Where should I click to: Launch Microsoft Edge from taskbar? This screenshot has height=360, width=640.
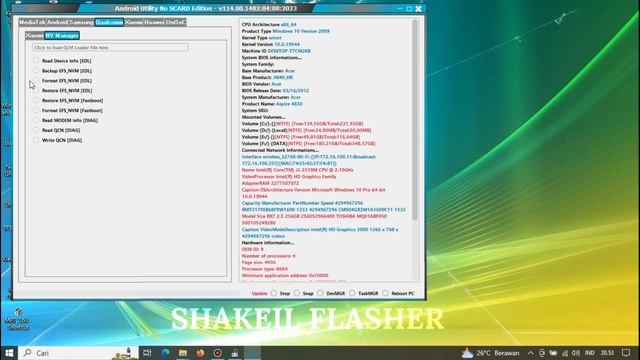pyautogui.click(x=165, y=353)
